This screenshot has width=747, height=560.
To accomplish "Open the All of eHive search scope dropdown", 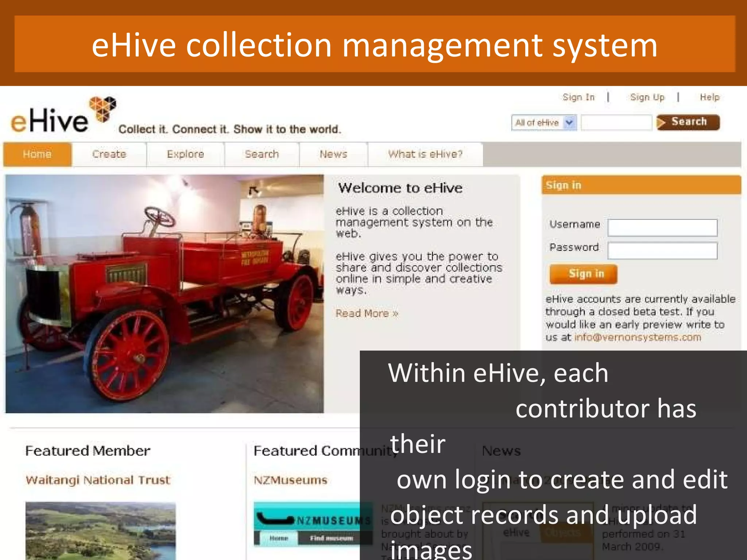I will click(x=544, y=122).
